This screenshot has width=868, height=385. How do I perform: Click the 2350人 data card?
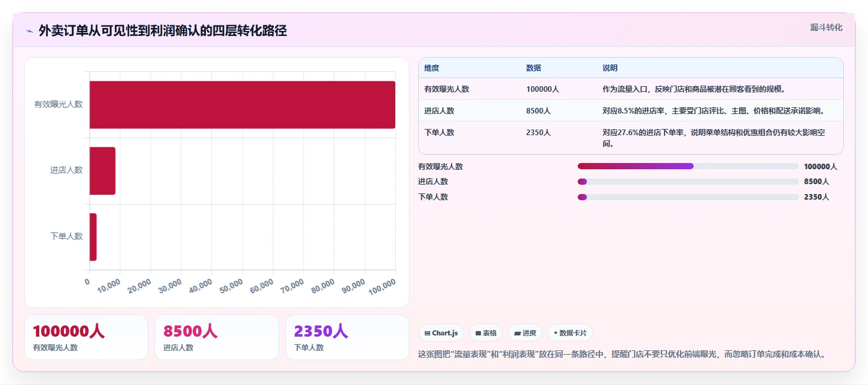tap(347, 337)
